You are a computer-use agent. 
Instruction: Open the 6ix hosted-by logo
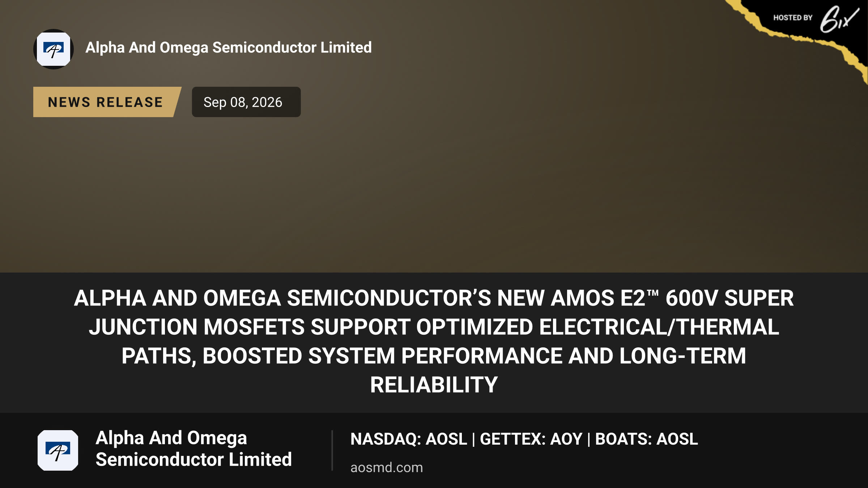tap(839, 19)
